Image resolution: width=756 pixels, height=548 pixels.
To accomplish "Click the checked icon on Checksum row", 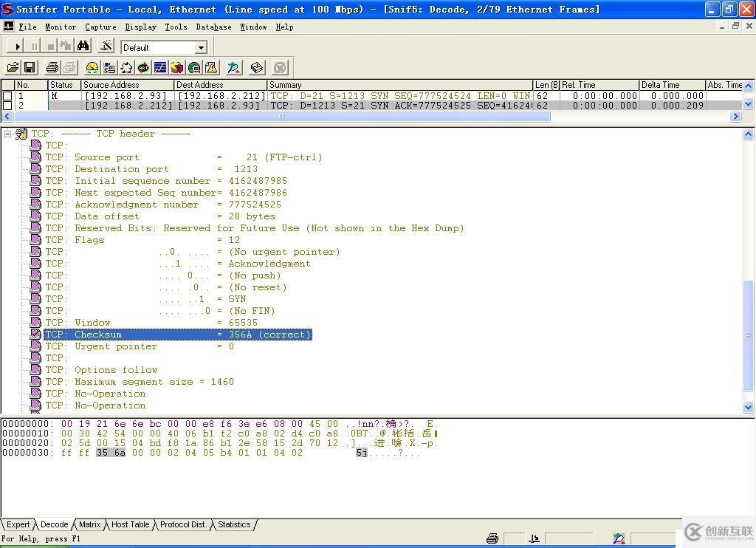I will 35,334.
